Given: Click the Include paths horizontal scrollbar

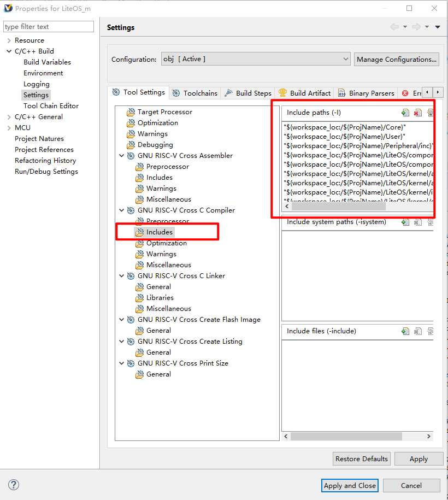Looking at the screenshot, I should (338, 207).
